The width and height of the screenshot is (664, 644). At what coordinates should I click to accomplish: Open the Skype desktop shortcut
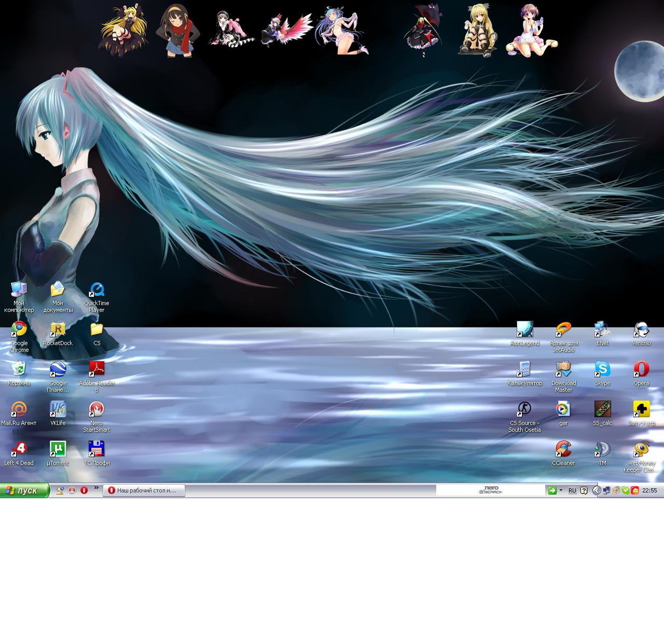pos(602,369)
